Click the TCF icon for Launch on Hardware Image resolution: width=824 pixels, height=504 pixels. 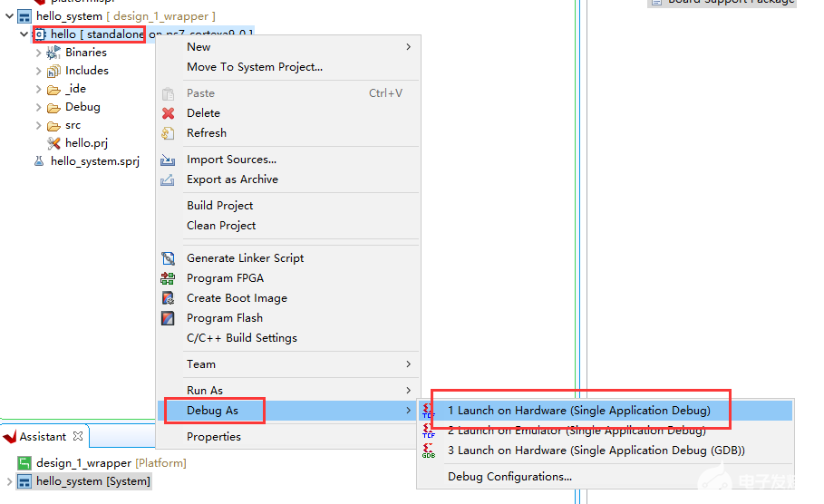tap(429, 411)
